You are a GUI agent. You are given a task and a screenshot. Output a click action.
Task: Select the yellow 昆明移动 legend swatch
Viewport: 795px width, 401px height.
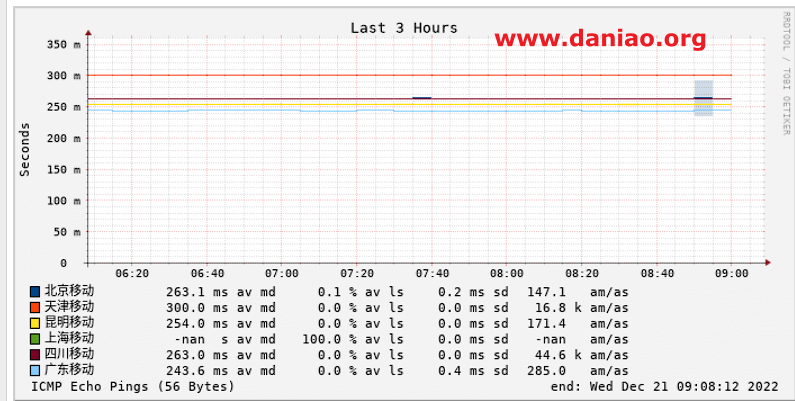[35, 323]
